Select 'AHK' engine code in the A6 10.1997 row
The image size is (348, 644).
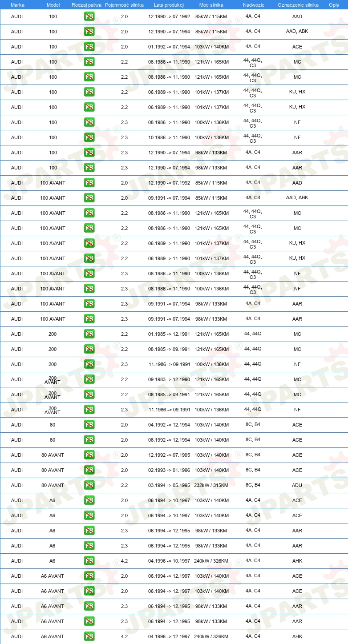(x=297, y=561)
